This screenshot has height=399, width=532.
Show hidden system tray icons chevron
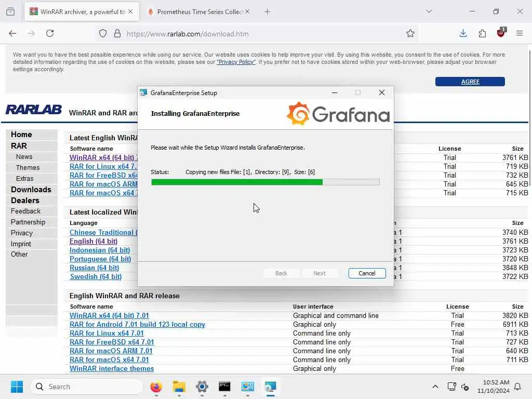(435, 387)
